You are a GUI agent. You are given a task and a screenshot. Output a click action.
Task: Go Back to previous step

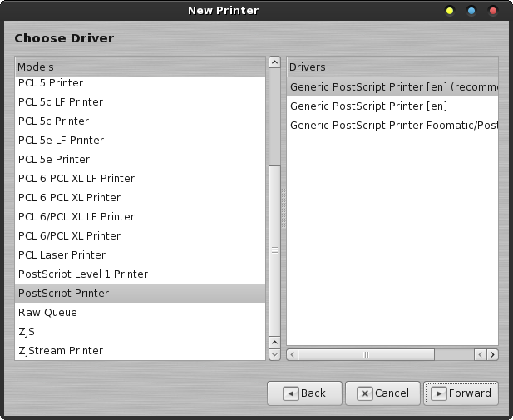click(x=304, y=393)
